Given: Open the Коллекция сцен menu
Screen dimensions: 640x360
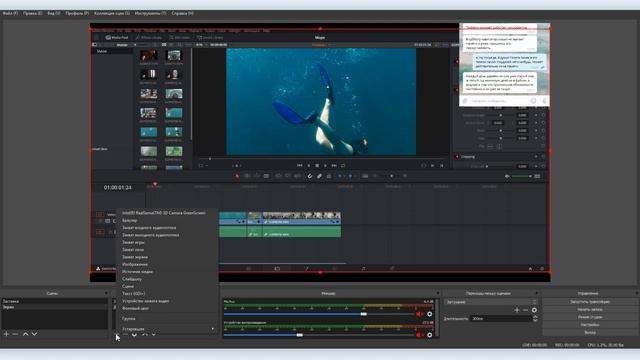Looking at the screenshot, I should coord(112,13).
